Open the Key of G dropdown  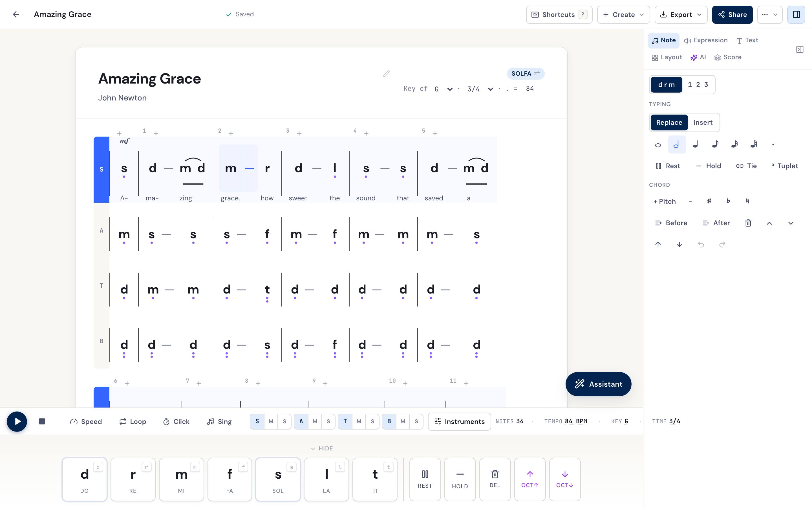pos(443,89)
